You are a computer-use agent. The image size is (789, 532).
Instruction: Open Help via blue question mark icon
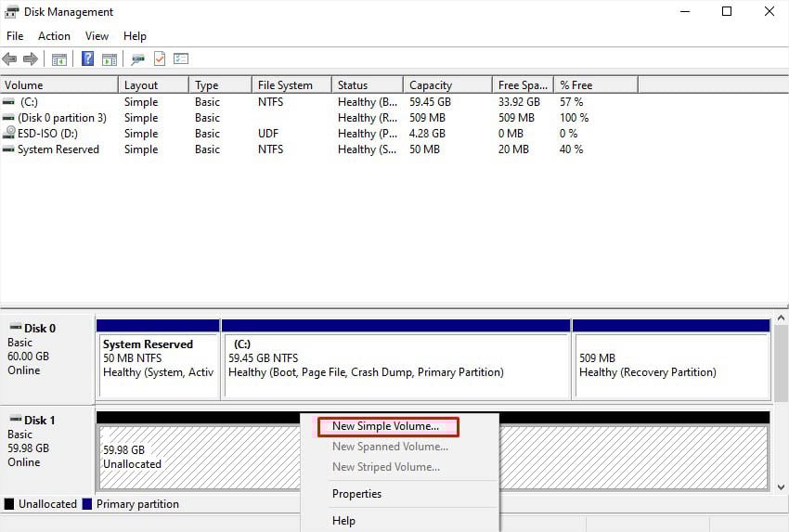tap(87, 59)
